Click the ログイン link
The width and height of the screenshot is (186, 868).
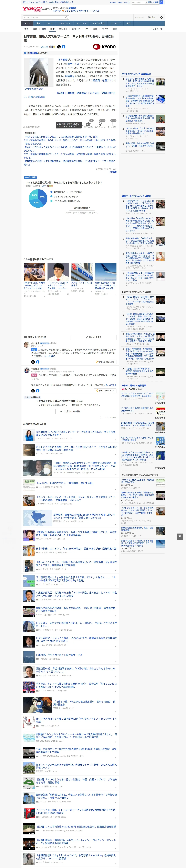[57, 11]
